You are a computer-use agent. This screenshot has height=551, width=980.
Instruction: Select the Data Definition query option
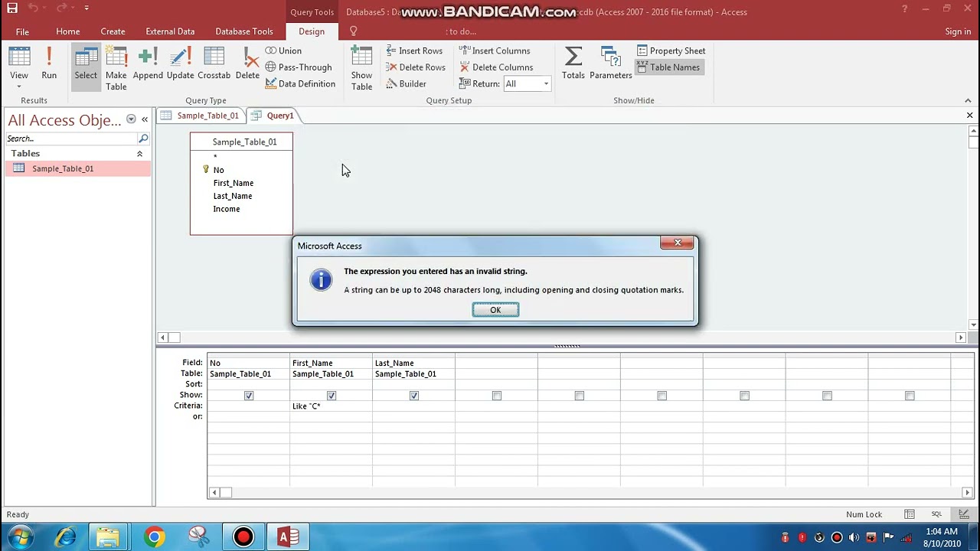tap(300, 83)
